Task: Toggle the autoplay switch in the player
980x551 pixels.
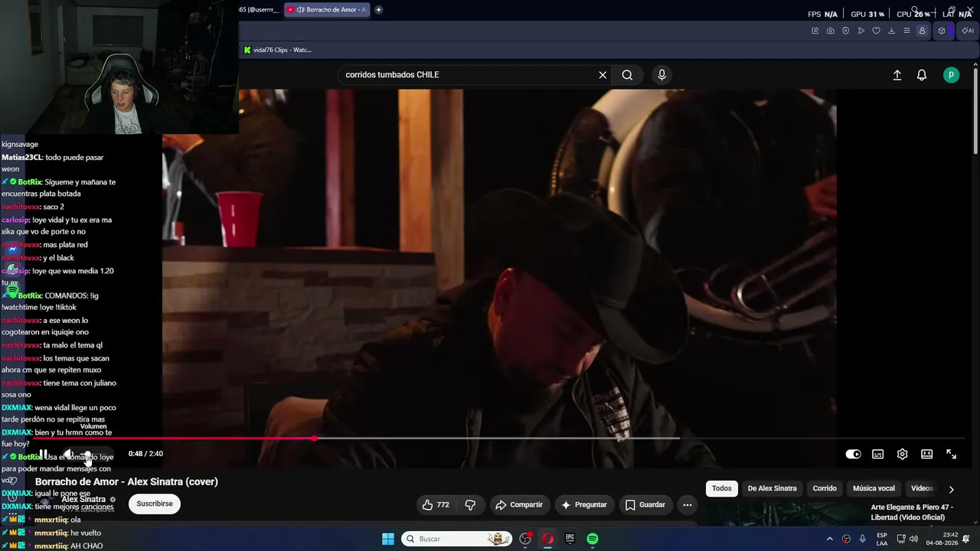Action: [853, 454]
